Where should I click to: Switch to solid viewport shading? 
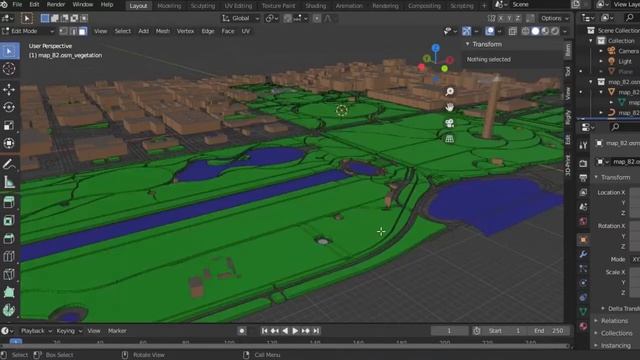point(535,31)
